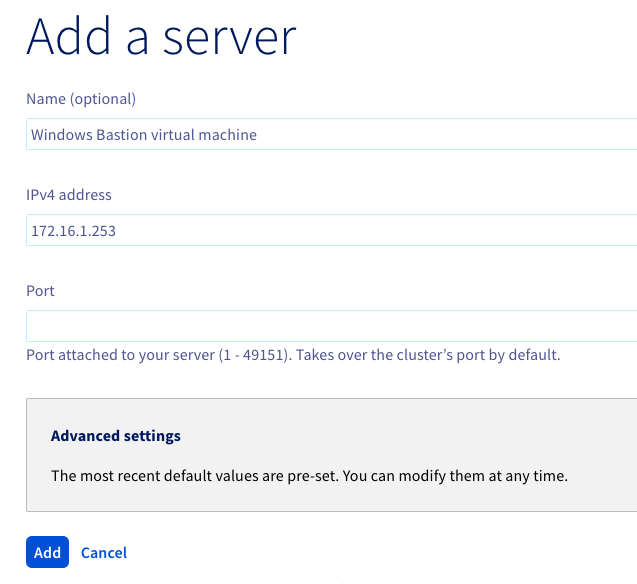Expand the Advanced settings section
The height and width of the screenshot is (584, 637).
[116, 436]
